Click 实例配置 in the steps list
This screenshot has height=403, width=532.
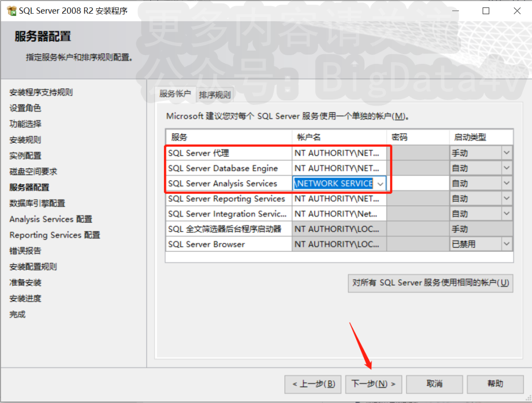tap(25, 156)
